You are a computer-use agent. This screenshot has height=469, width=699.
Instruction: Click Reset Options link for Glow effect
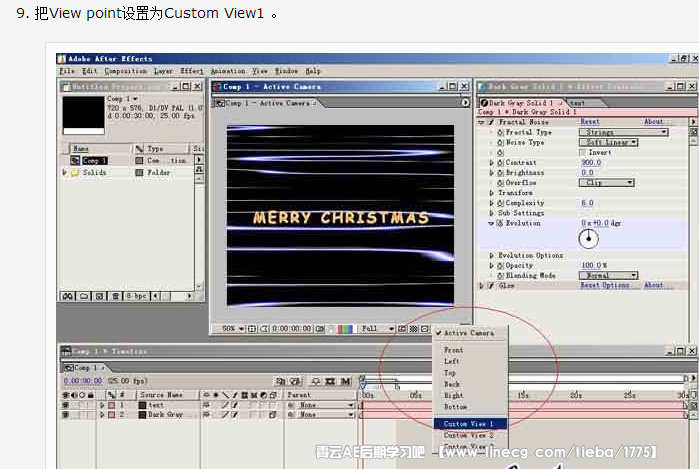[x=604, y=285]
